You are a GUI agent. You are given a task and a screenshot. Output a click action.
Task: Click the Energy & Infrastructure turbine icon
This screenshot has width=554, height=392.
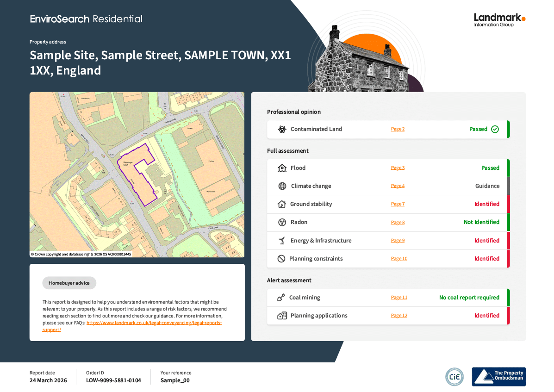[281, 241]
